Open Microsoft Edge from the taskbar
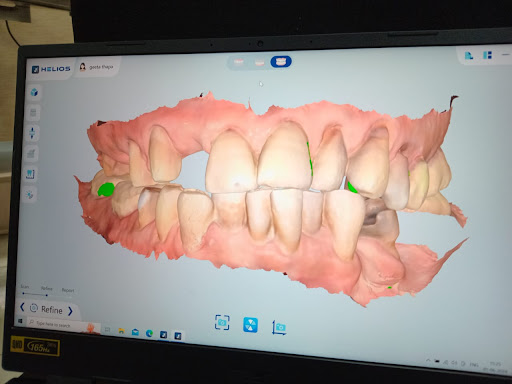This screenshot has height=384, width=512. [149, 333]
